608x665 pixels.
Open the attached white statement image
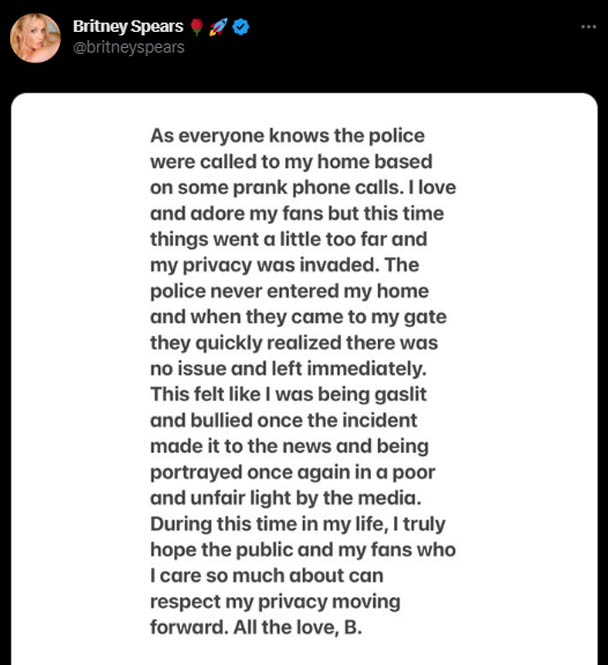point(304,379)
